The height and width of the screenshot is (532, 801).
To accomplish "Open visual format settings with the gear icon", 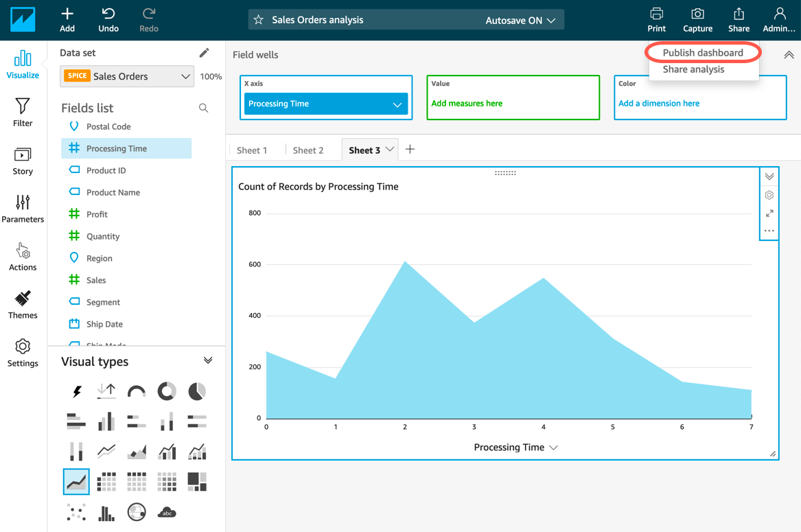I will point(769,195).
